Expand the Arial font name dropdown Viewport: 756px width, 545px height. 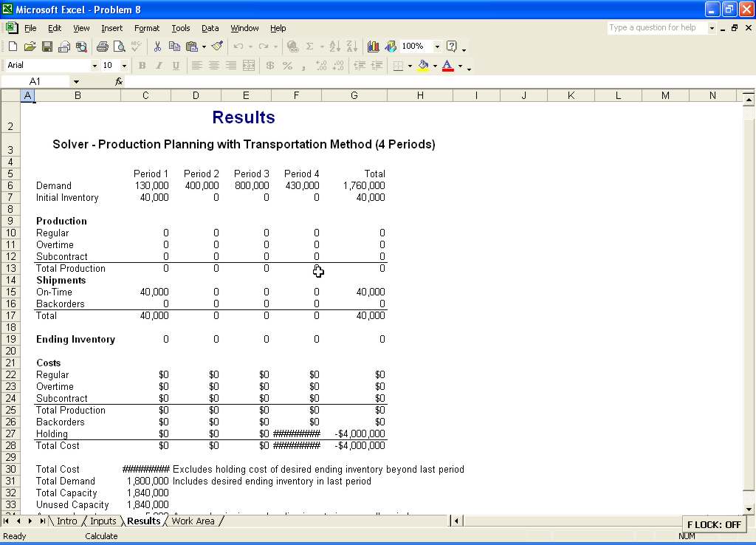pyautogui.click(x=94, y=66)
